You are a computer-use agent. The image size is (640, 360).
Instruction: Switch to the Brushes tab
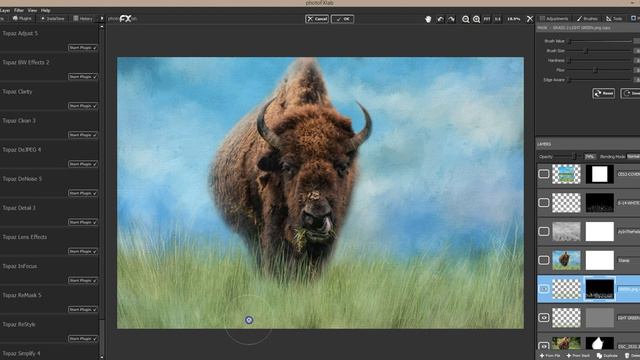[x=588, y=19]
